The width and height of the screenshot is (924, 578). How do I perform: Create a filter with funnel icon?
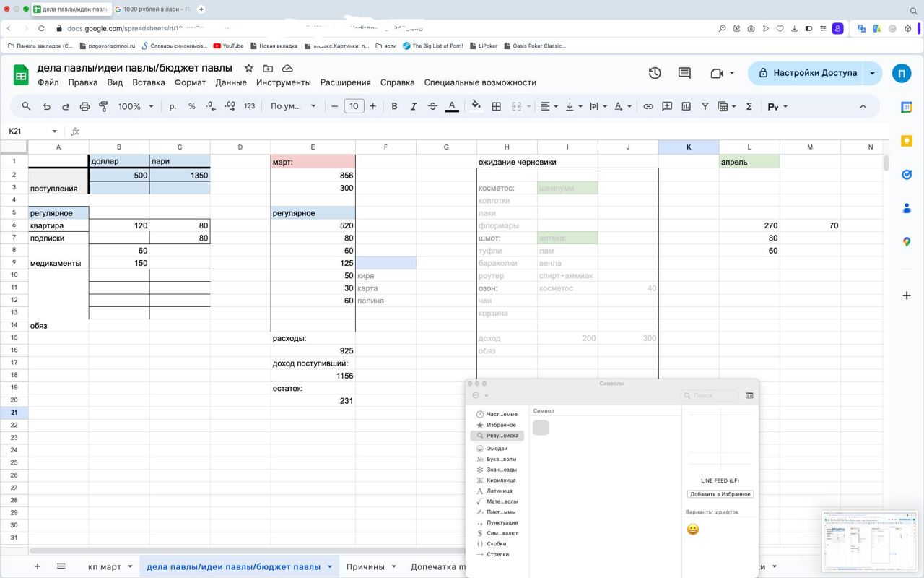[x=705, y=106]
